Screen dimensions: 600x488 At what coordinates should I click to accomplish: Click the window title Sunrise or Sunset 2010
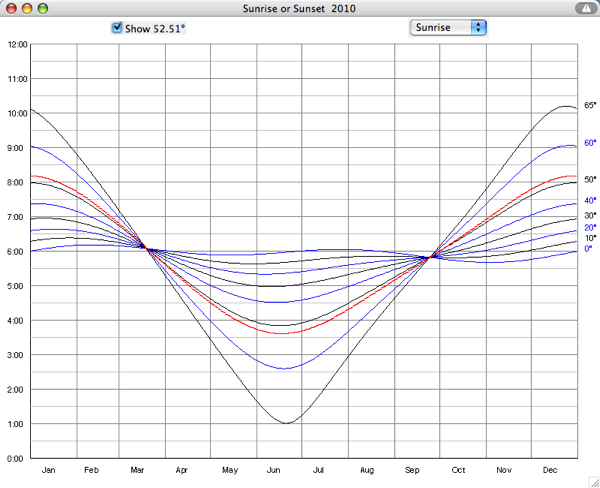pos(299,8)
